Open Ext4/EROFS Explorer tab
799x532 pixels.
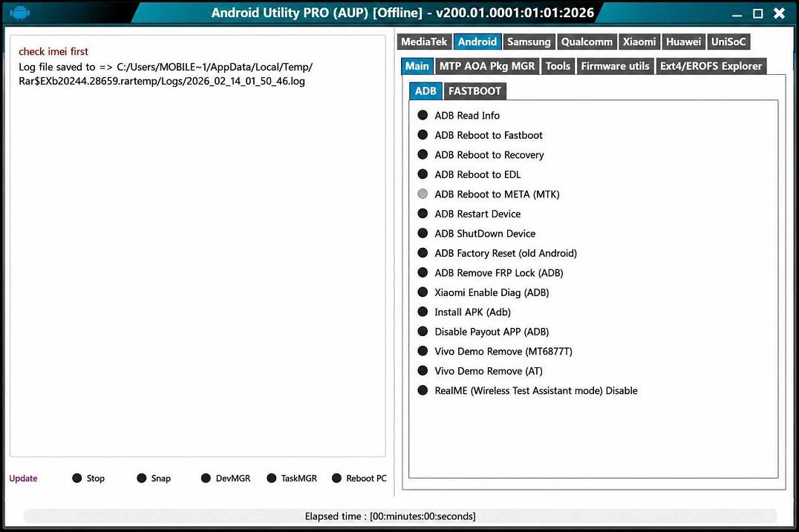tap(711, 66)
